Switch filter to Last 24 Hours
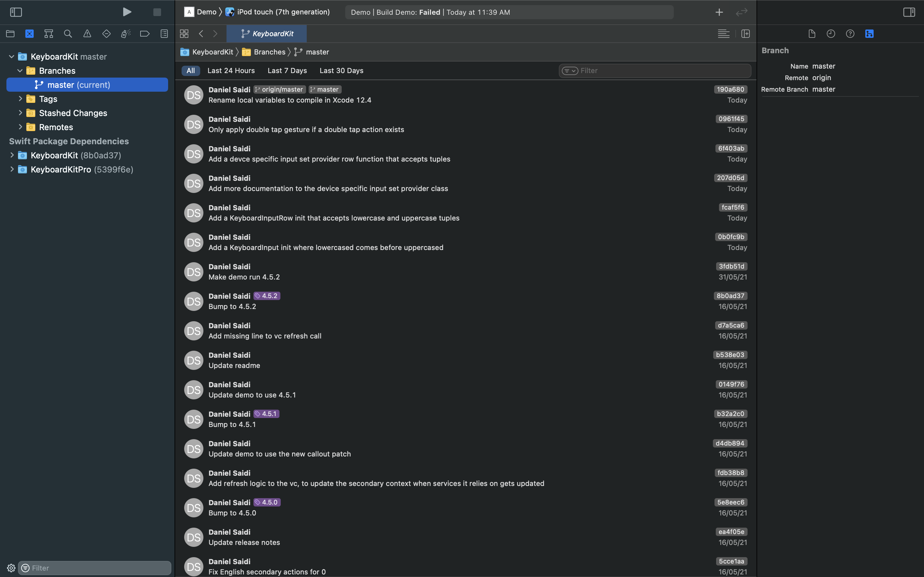The width and height of the screenshot is (924, 577). (x=231, y=70)
